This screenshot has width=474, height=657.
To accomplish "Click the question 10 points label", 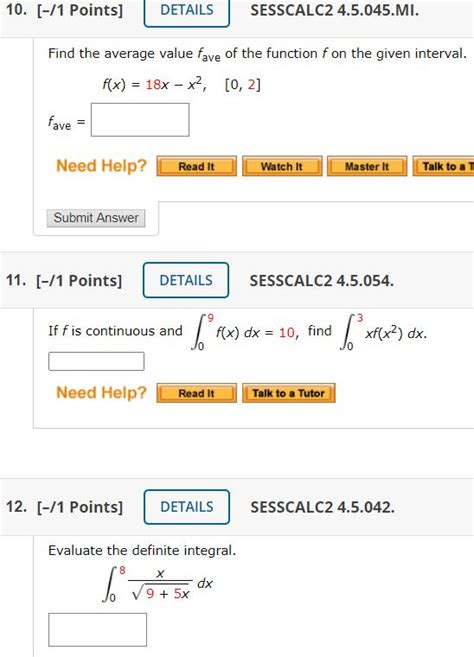I will coord(64,10).
